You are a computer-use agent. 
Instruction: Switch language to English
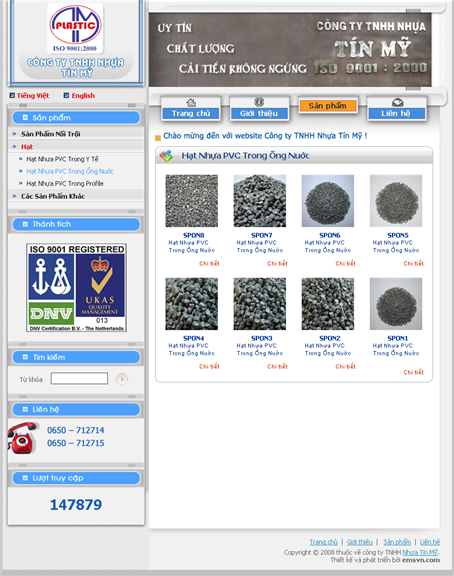(x=83, y=96)
